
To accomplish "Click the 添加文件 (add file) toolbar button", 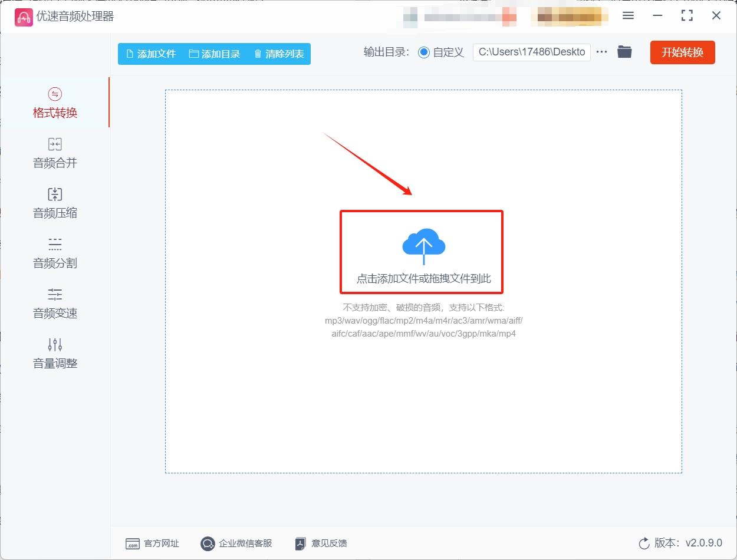I will [150, 53].
